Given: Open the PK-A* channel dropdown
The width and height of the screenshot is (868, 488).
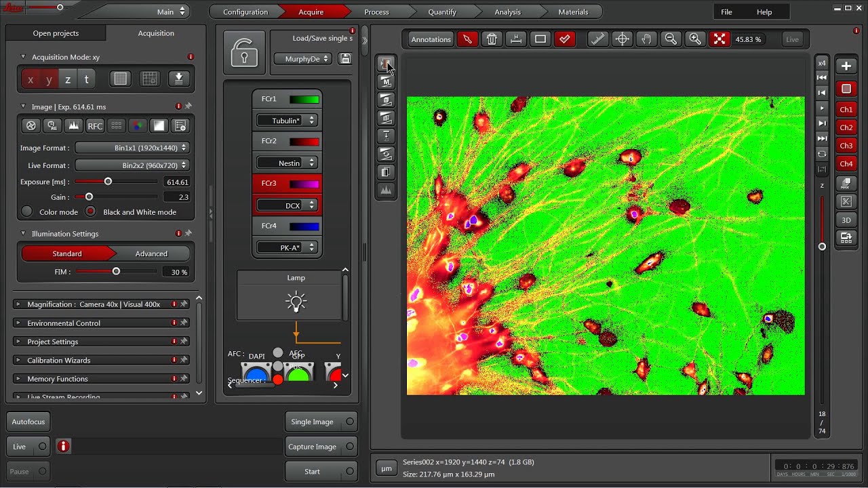Looking at the screenshot, I should click(x=287, y=247).
